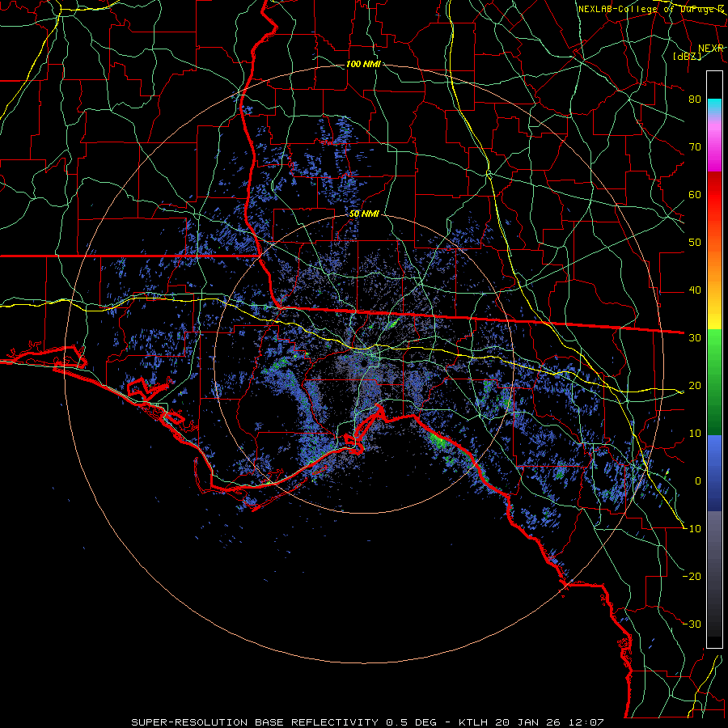Image resolution: width=728 pixels, height=728 pixels.
Task: Click the KTLH 20 JAN 26 12:07 timestamp
Action: click(531, 722)
